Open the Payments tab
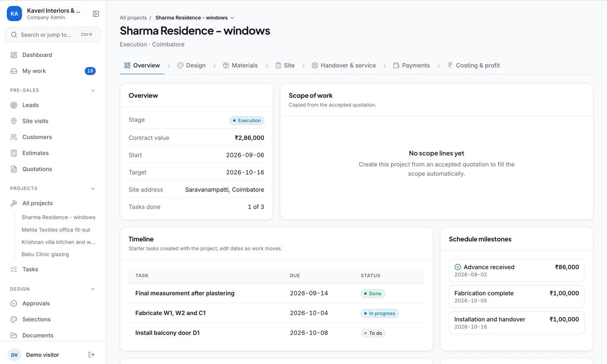 412,65
